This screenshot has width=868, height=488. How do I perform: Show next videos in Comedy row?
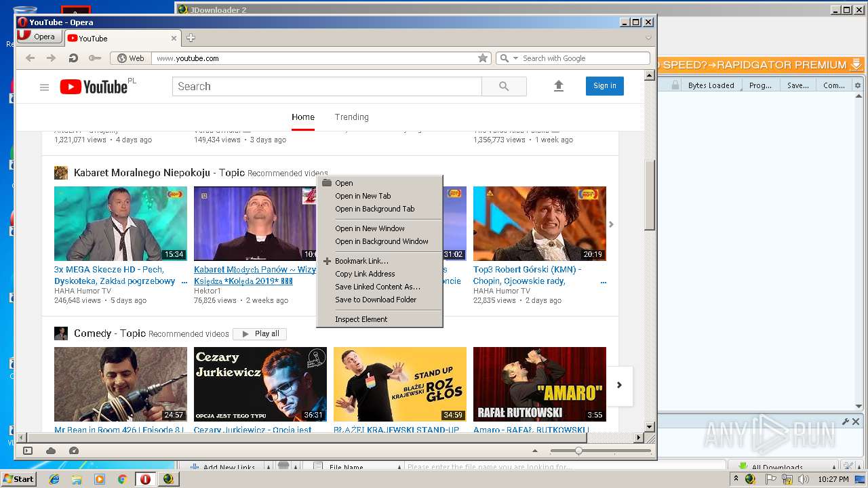pos(618,385)
